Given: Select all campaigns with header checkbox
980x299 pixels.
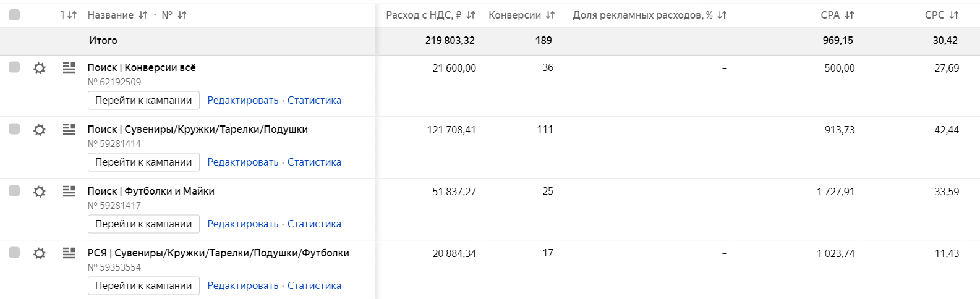Looking at the screenshot, I should coord(14,15).
